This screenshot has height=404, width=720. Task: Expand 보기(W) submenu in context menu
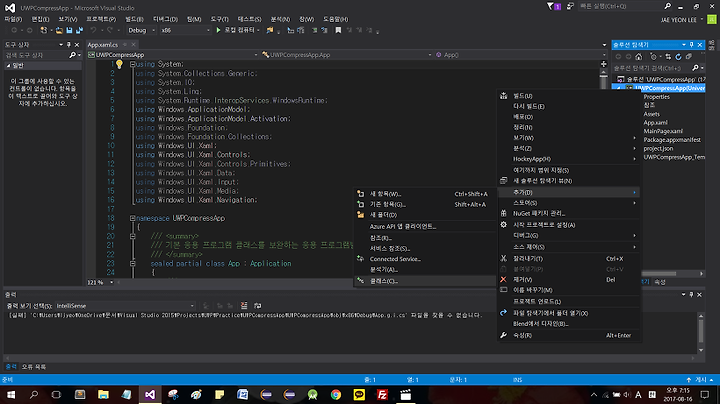click(569, 138)
